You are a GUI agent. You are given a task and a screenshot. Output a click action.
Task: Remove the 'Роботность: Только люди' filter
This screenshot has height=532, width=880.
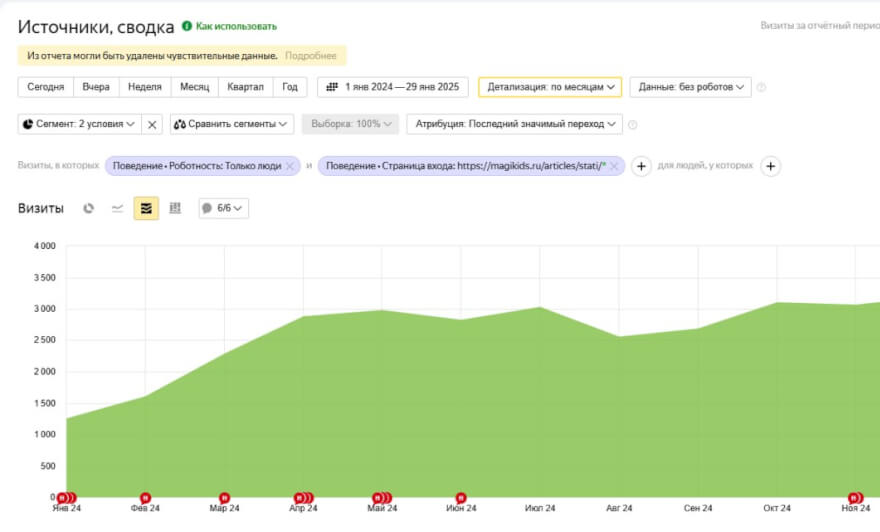coord(290,166)
